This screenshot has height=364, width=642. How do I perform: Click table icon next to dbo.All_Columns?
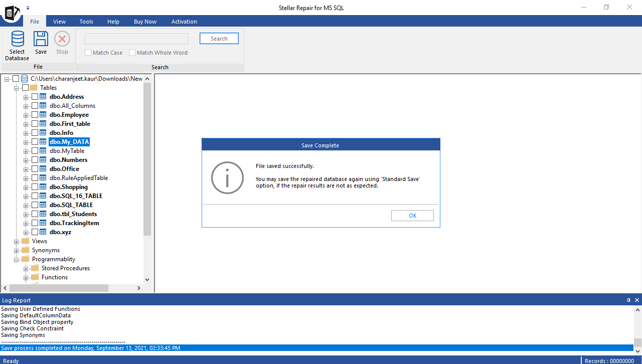point(43,106)
